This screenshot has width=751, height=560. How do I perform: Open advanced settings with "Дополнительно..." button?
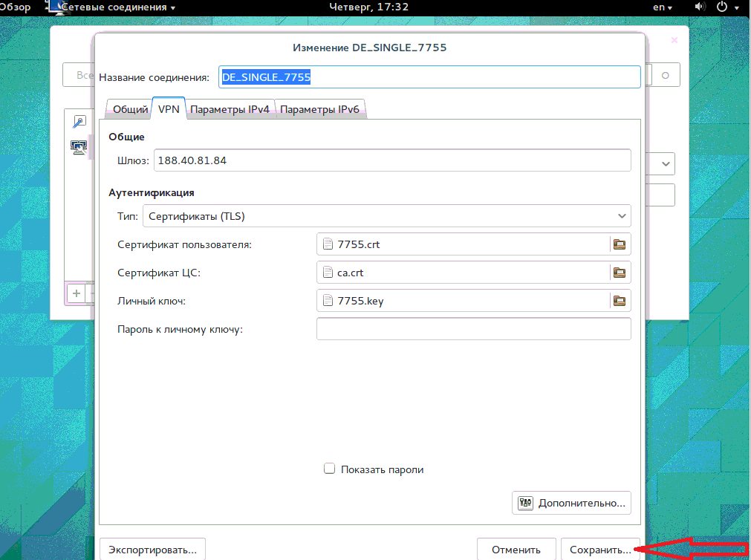tap(571, 503)
